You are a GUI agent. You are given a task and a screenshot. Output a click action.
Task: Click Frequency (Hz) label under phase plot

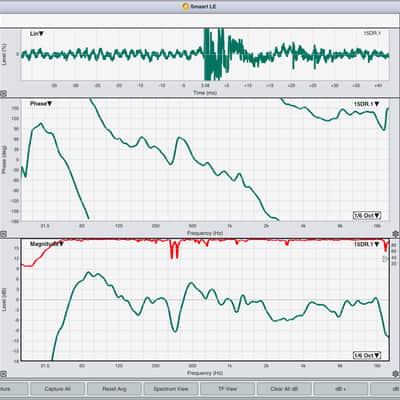pos(205,233)
